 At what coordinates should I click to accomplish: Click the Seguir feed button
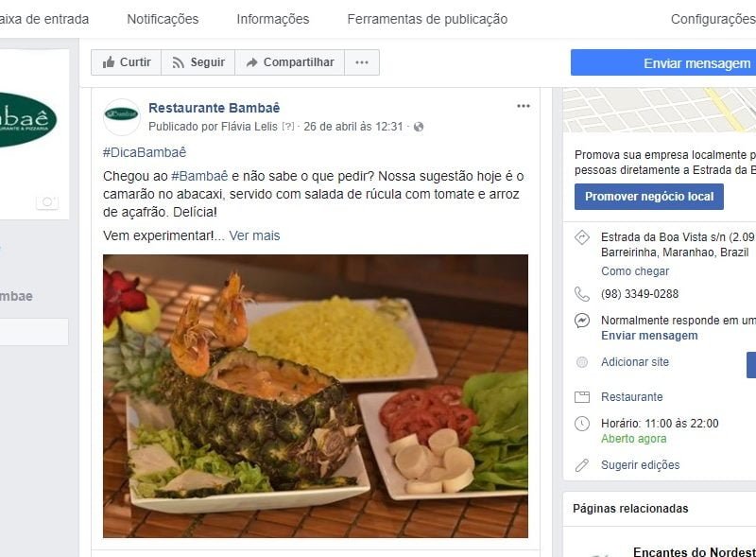click(198, 62)
